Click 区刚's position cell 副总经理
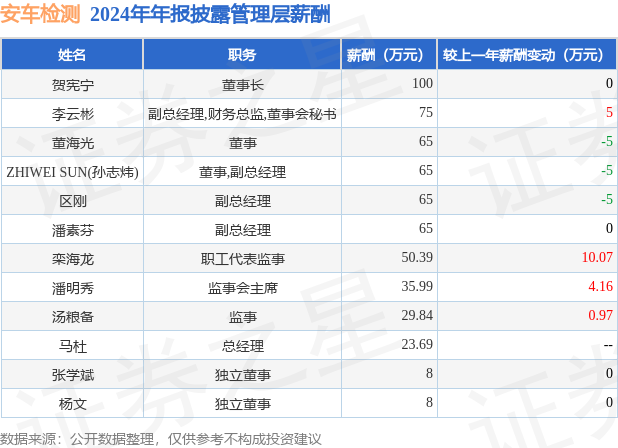 242,201
